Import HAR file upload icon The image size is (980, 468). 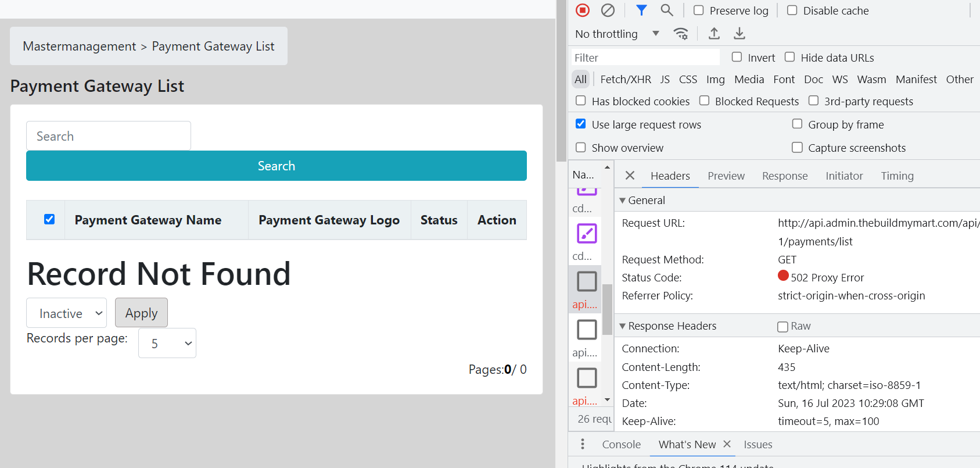point(714,34)
